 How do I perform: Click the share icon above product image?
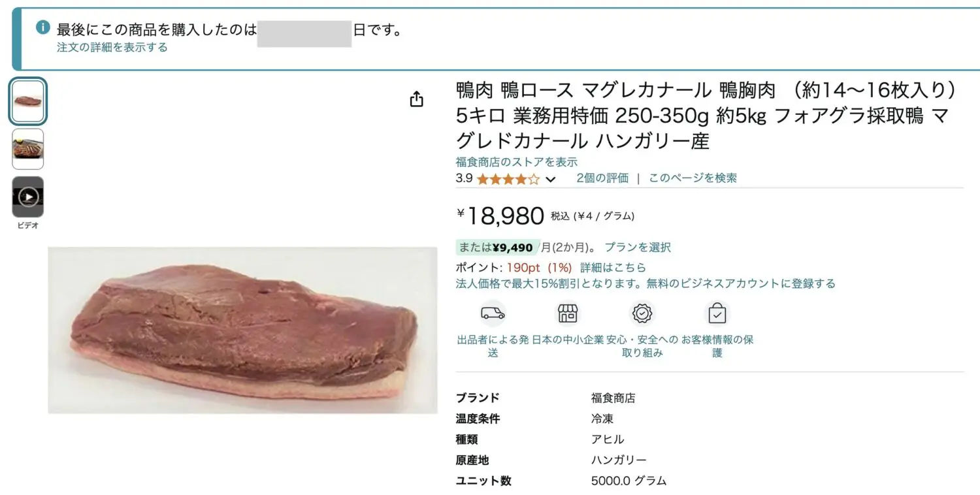click(416, 99)
